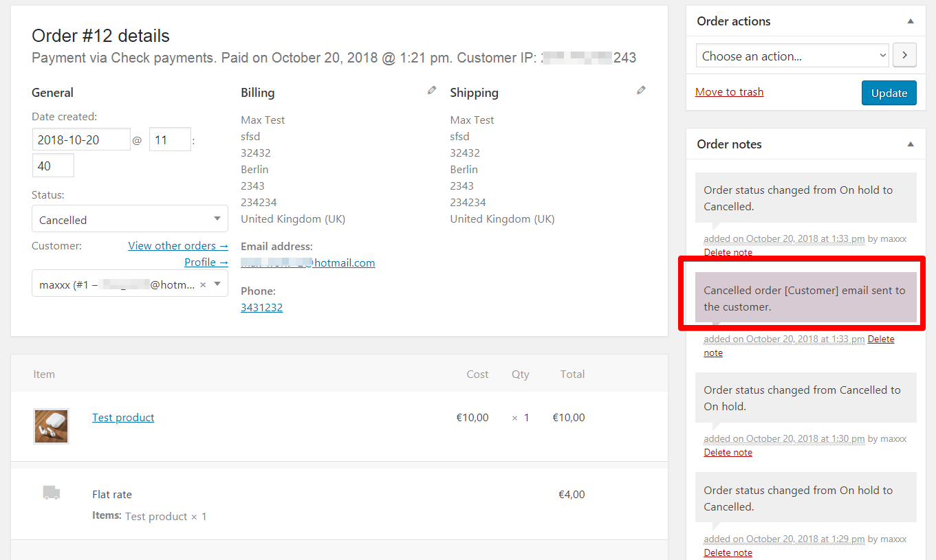Edit the order creation hour field
The width and height of the screenshot is (936, 560).
(170, 139)
